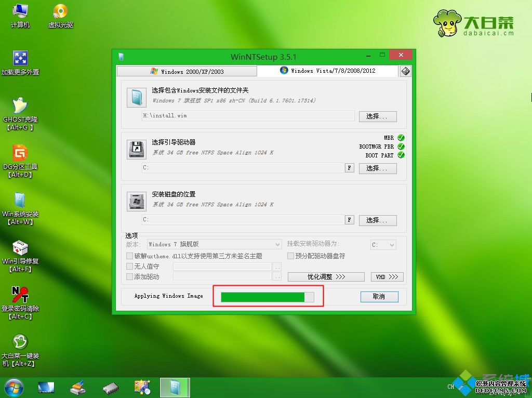The width and height of the screenshot is (532, 398).
Task: Click the install disk C: path field
Action: point(243,220)
